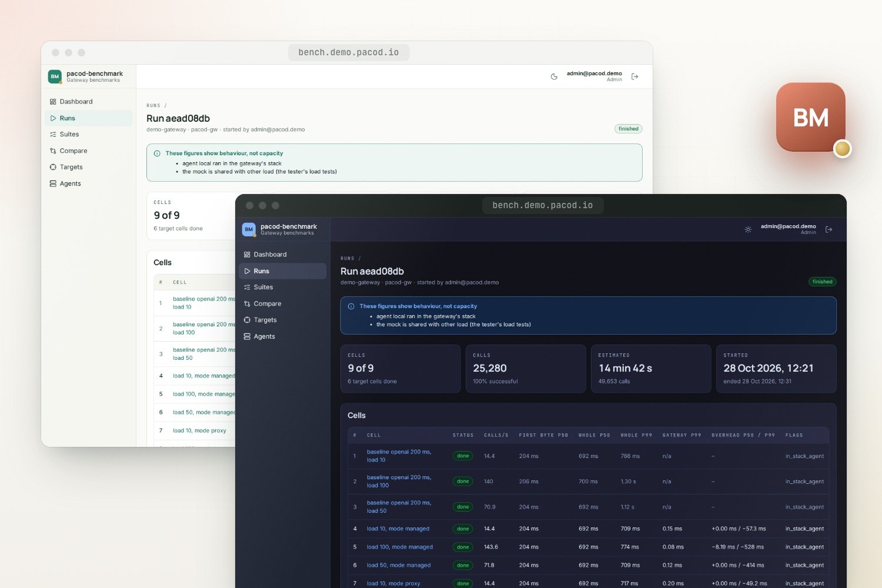Open 'baseline openai 200 ms, load 10' in dark window

[399, 456]
